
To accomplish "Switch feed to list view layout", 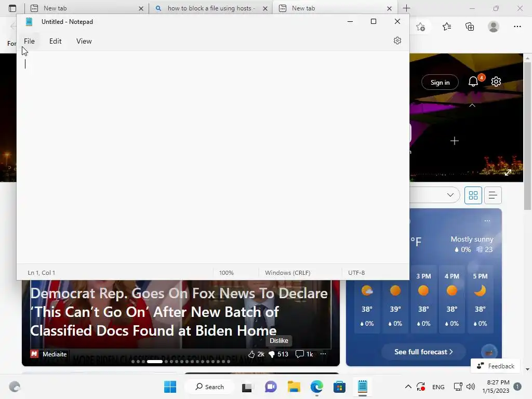I will pyautogui.click(x=493, y=195).
